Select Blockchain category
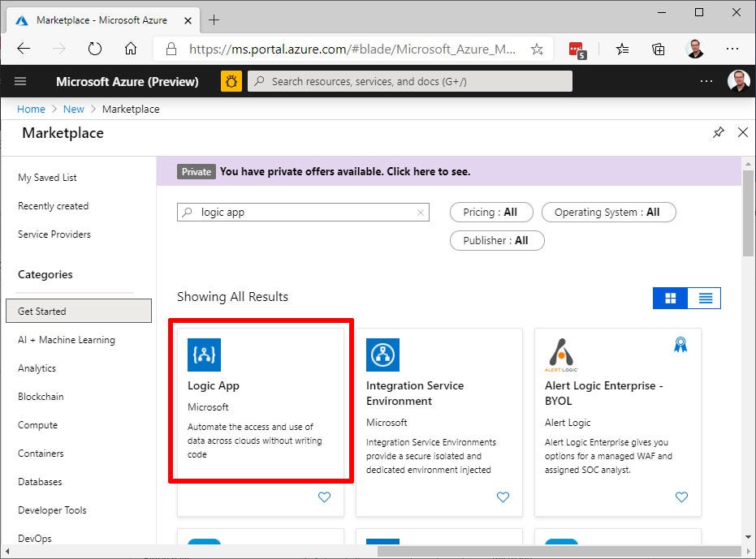The height and width of the screenshot is (559, 756). (41, 397)
